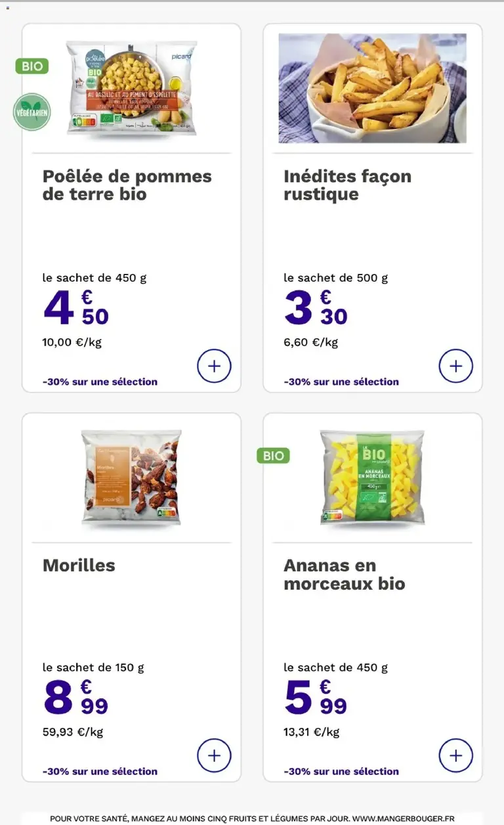Viewport: 504px width, 825px height.
Task: Click -30% sur une sélection under potato product
Action: [x=100, y=382]
